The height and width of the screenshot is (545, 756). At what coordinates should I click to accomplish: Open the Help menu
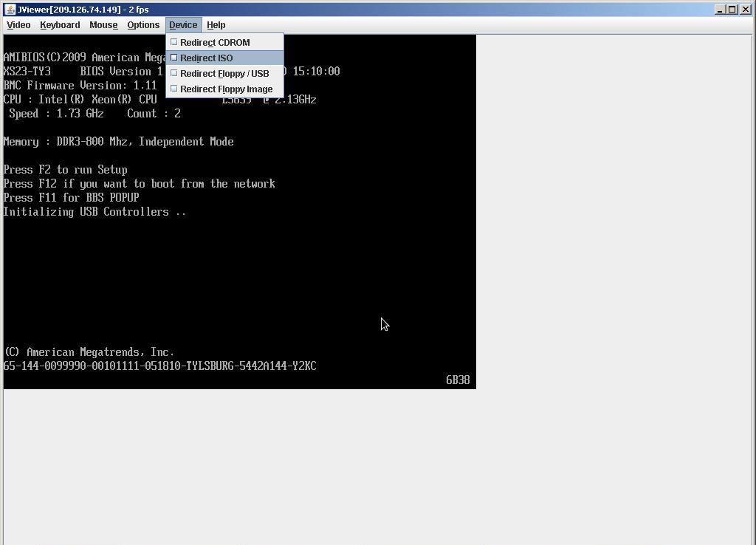[216, 25]
